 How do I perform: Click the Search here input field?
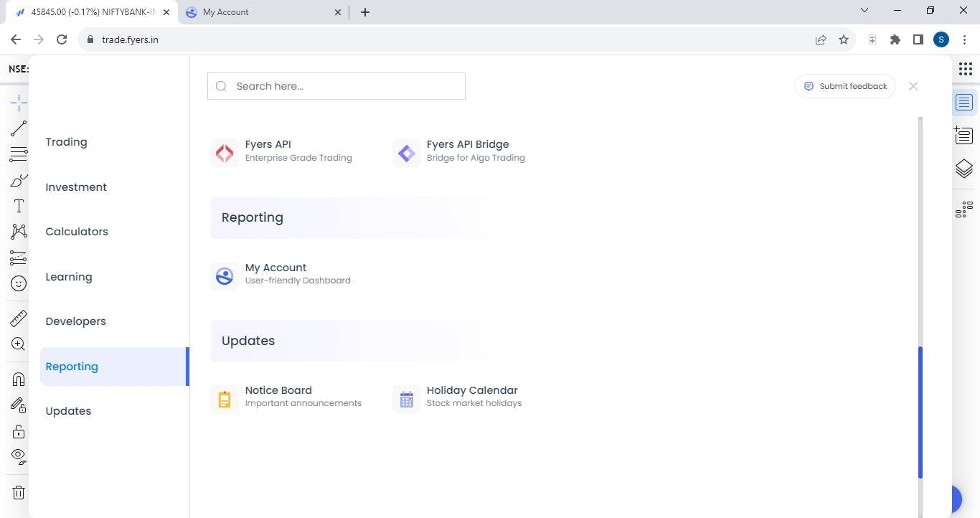[x=336, y=86]
